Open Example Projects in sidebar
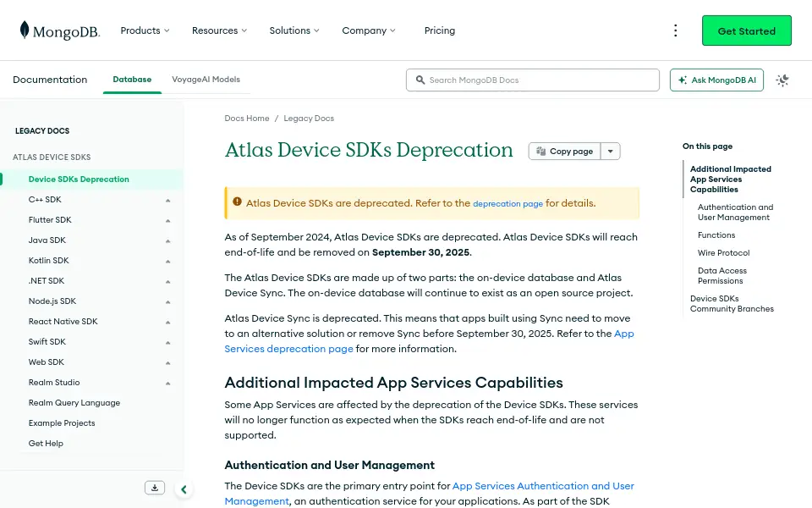This screenshot has height=508, width=812. [62, 423]
